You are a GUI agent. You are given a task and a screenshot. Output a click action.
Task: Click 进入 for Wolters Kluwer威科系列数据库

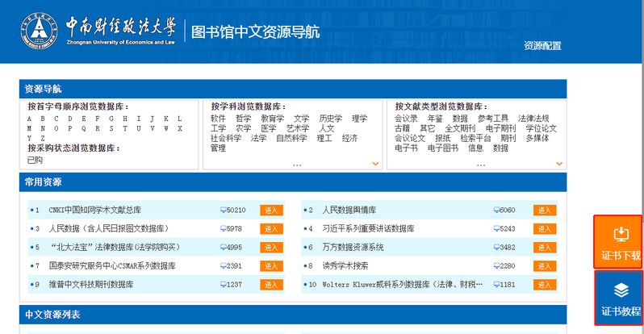(545, 284)
